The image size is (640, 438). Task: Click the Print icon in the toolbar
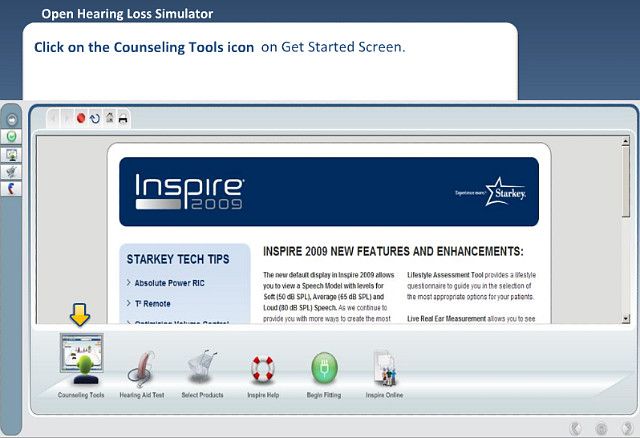click(x=123, y=119)
